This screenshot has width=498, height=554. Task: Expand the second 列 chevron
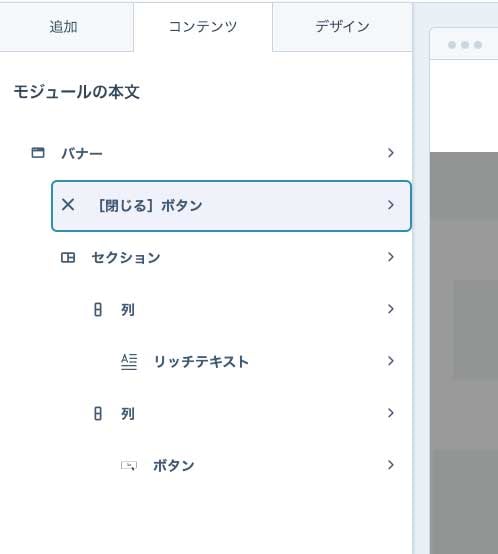point(391,413)
